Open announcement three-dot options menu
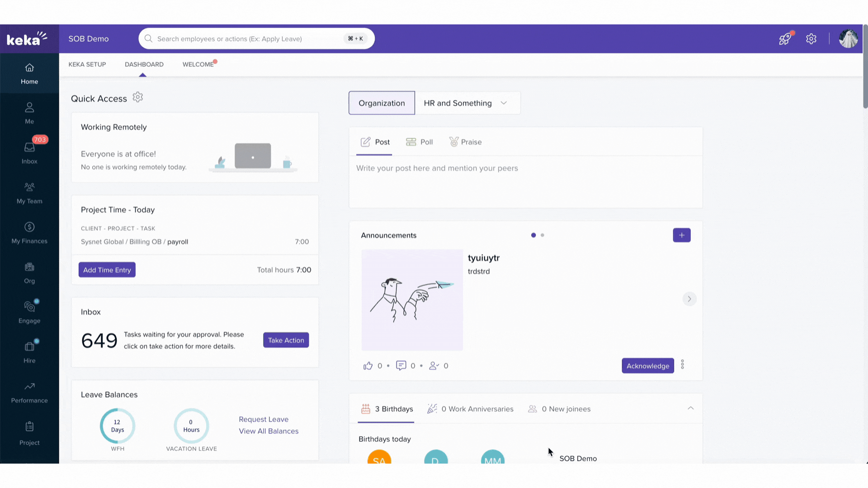This screenshot has width=868, height=488. click(683, 364)
